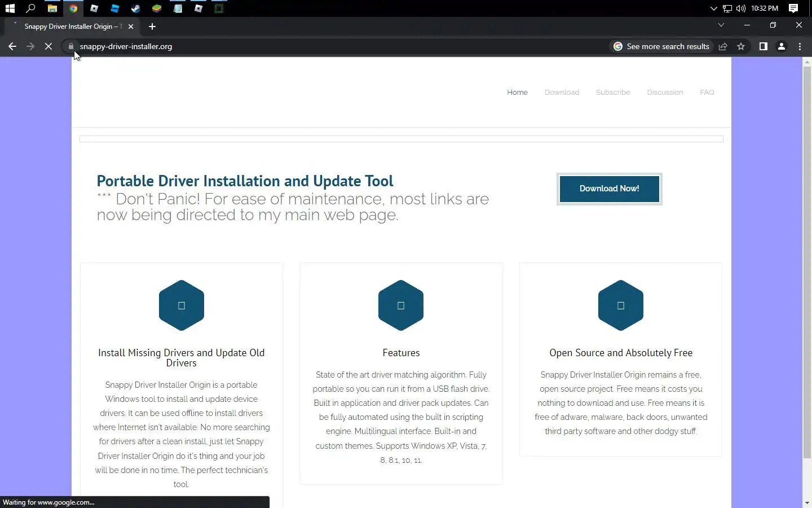Screen dimensions: 812x508
Task: Click the Windows Start button
Action: pos(10,8)
